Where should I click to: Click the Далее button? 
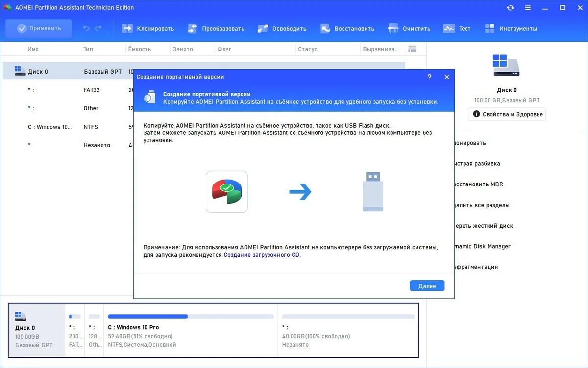click(x=427, y=286)
